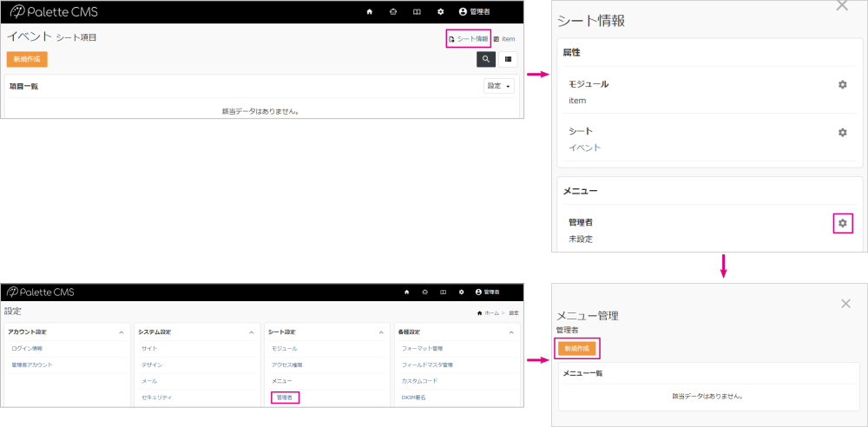Viewport: 868px width, 427px height.
Task: Click the gear icon next to モジュール
Action: pyautogui.click(x=843, y=85)
